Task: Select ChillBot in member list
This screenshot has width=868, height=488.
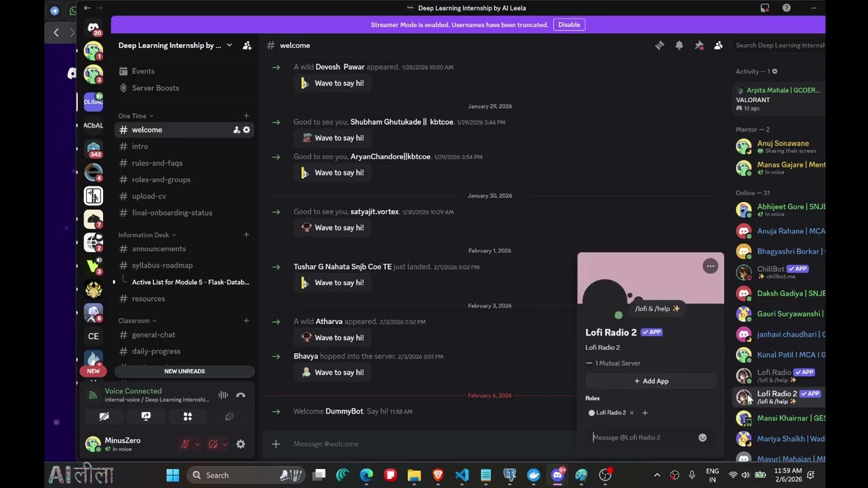Action: (x=780, y=272)
